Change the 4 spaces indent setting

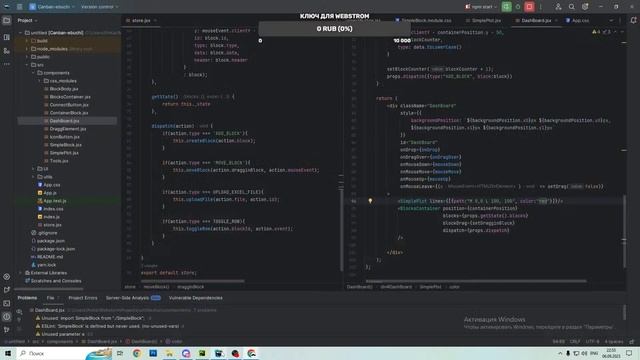click(x=614, y=342)
